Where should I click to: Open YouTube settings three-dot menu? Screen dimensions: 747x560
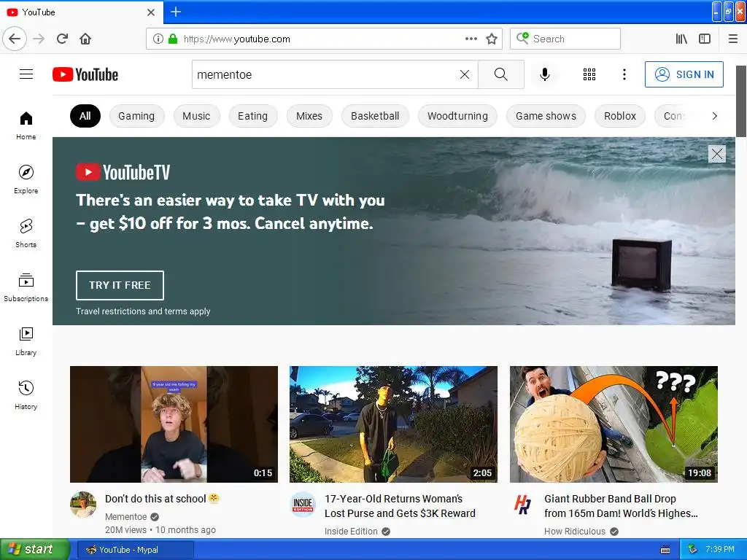(x=624, y=74)
